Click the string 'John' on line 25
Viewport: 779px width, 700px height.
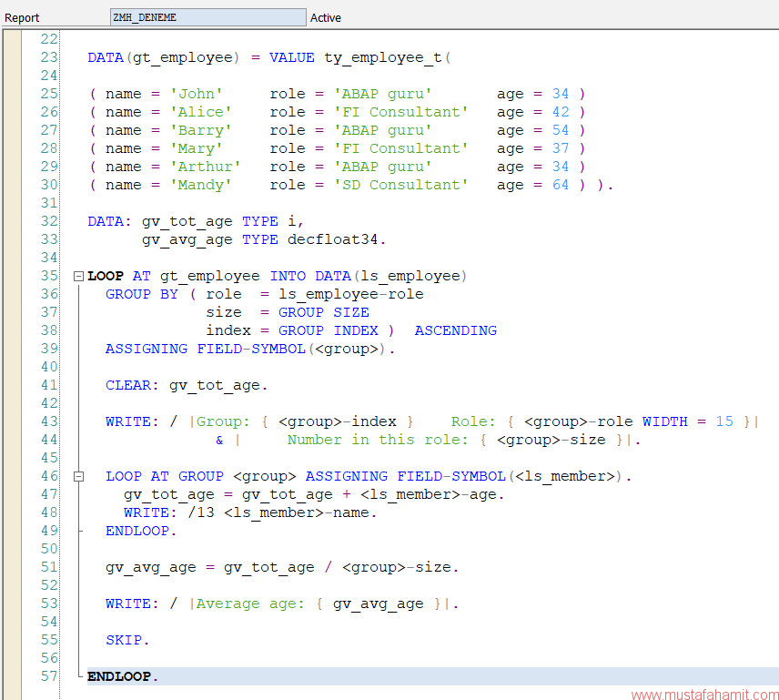pyautogui.click(x=197, y=94)
